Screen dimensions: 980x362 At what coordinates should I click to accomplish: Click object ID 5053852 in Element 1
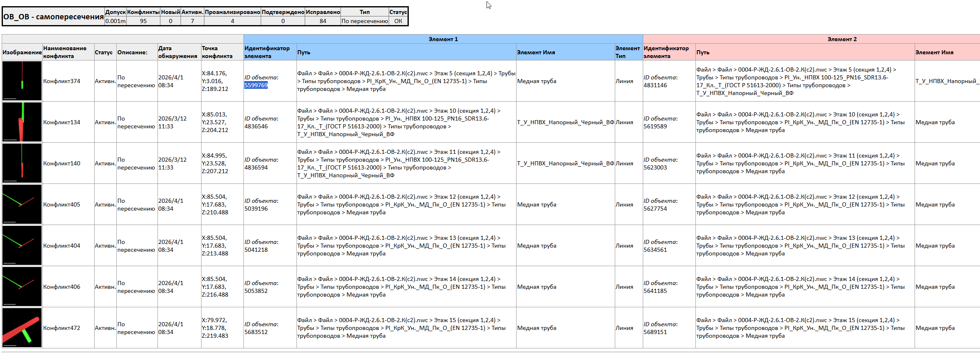tap(256, 291)
